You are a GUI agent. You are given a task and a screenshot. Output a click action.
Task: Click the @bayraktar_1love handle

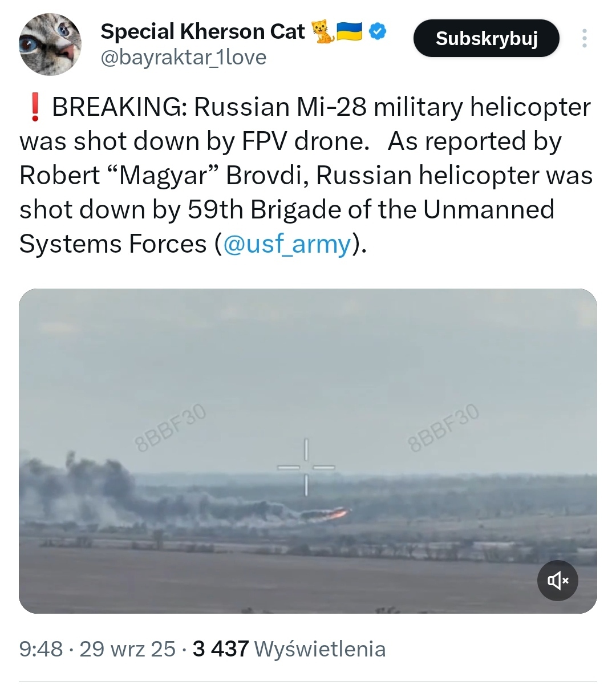point(183,57)
